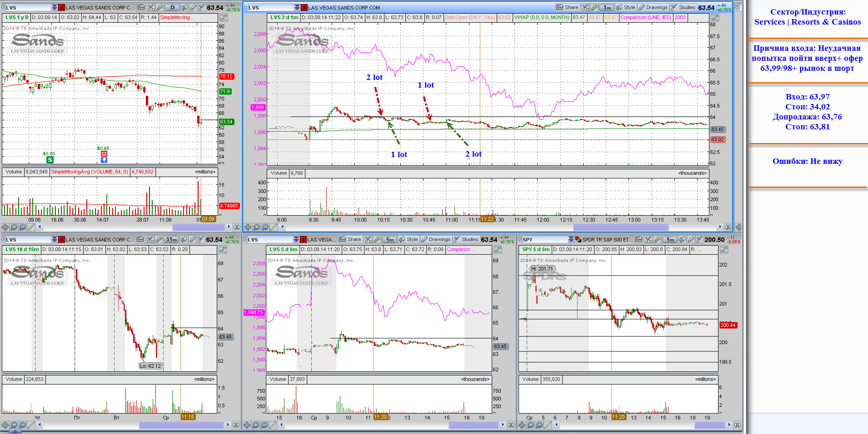The height and width of the screenshot is (434, 868).
Task: Click red link number 1 in LVS 1m chart
Action: click(304, 8)
